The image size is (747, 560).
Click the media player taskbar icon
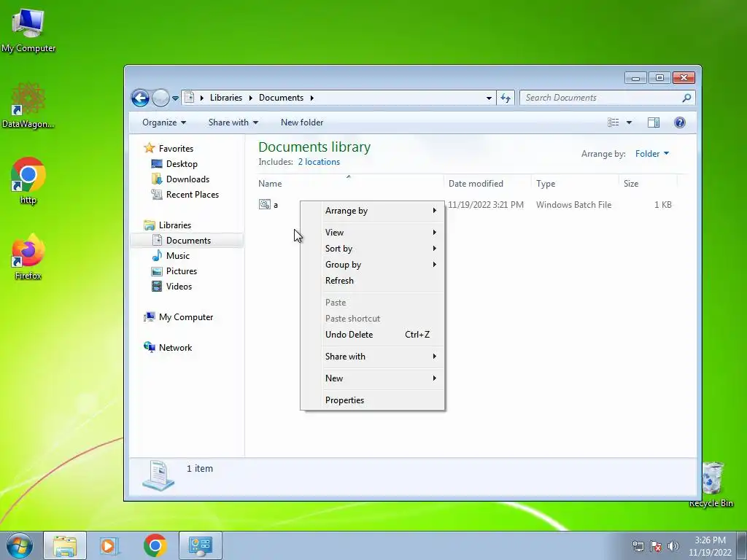point(109,545)
